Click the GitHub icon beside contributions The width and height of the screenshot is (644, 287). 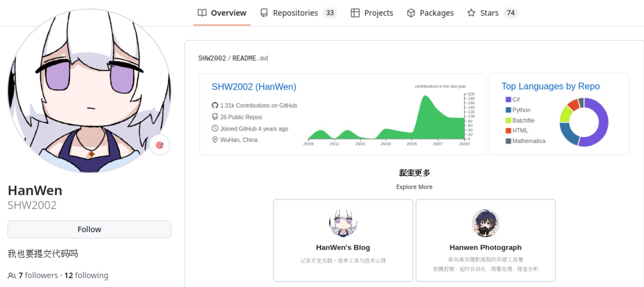(215, 105)
